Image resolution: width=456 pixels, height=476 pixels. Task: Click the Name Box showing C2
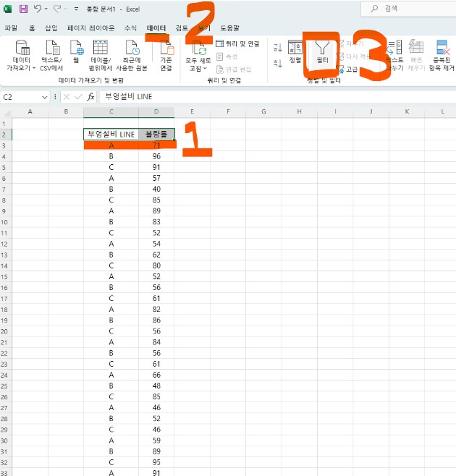tap(20, 97)
